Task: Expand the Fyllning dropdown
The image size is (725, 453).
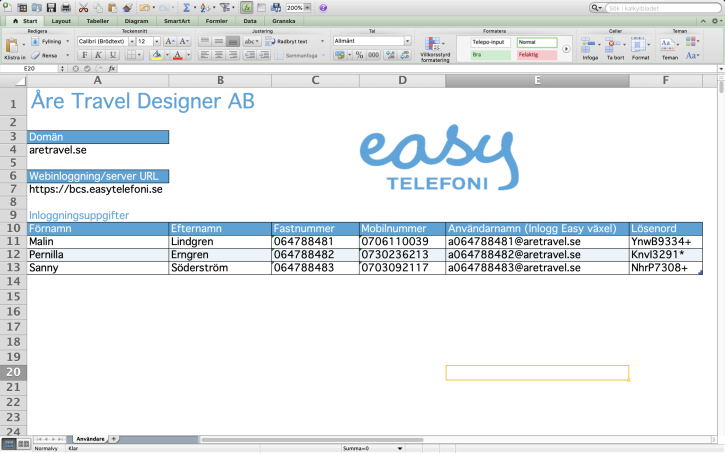Action: (68, 41)
